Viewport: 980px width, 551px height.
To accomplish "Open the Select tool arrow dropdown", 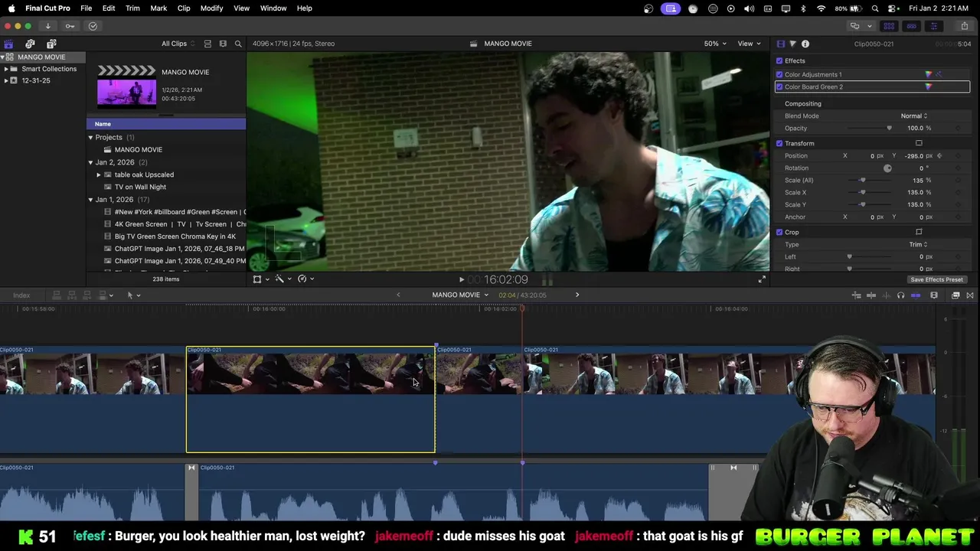I will (132, 295).
